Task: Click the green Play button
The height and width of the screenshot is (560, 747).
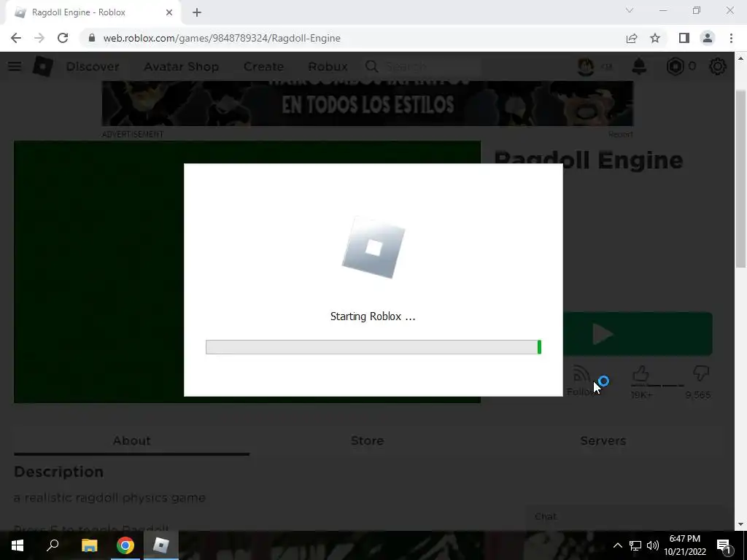Action: coord(638,334)
